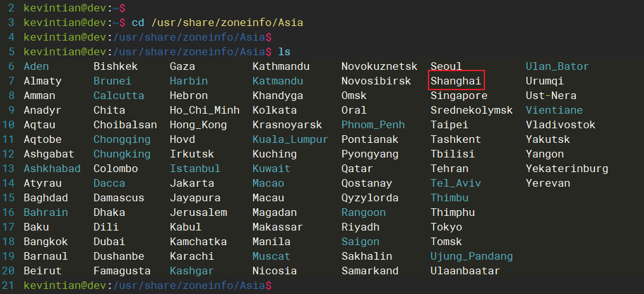Click the Kuala_Lumpur symlink name
The image size is (644, 294).
coord(290,139)
